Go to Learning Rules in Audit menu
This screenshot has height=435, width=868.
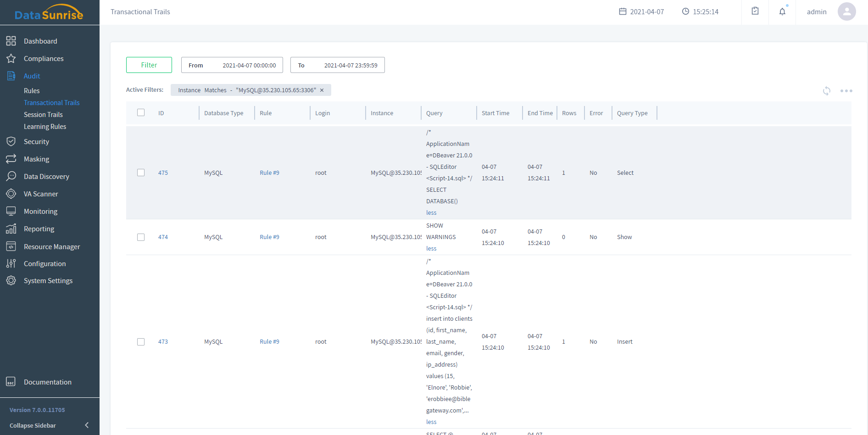tap(45, 127)
